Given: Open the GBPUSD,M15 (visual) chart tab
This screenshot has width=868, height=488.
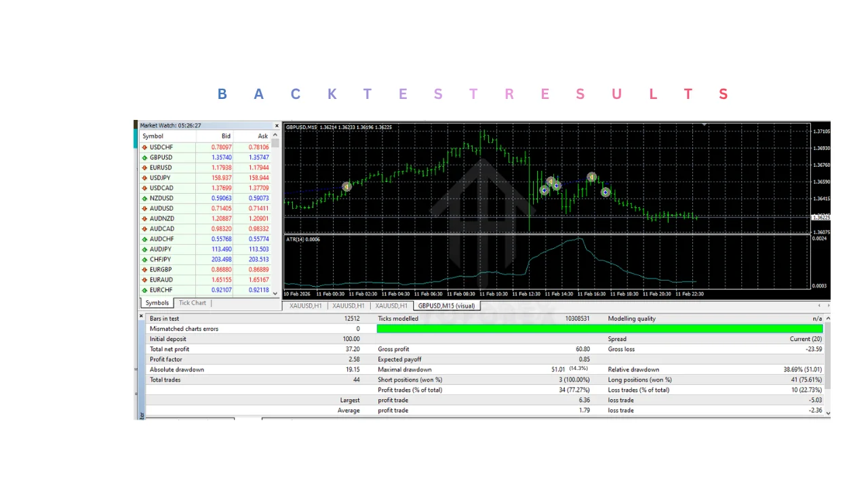Looking at the screenshot, I should coord(446,306).
